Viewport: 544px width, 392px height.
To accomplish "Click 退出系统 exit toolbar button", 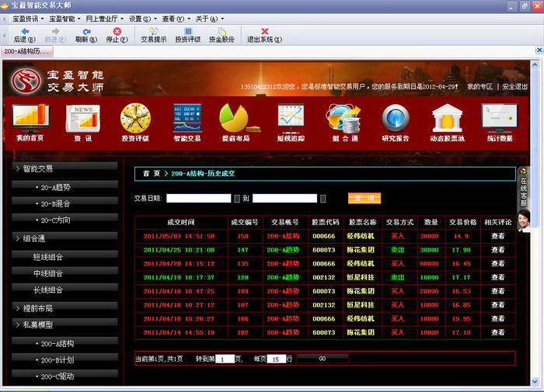I will (x=264, y=36).
